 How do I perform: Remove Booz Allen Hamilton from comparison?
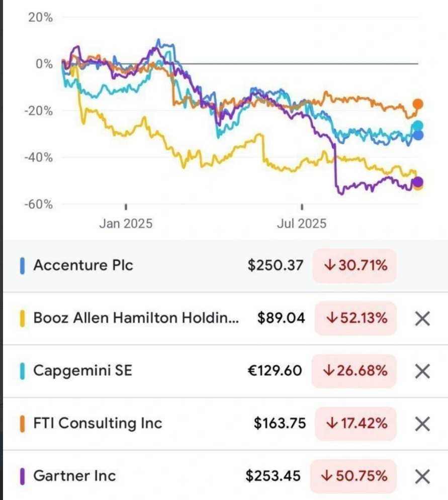(x=422, y=318)
